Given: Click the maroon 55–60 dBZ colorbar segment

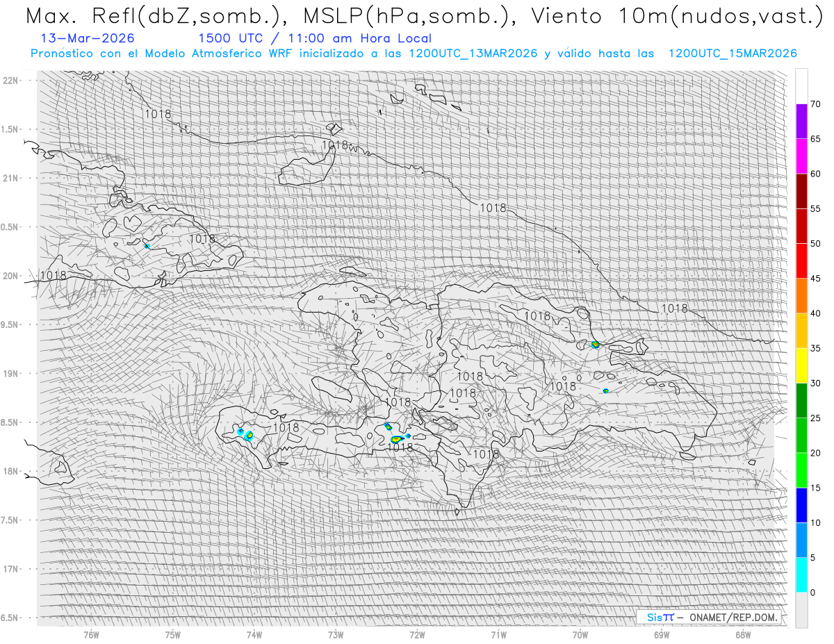Looking at the screenshot, I should [x=801, y=191].
